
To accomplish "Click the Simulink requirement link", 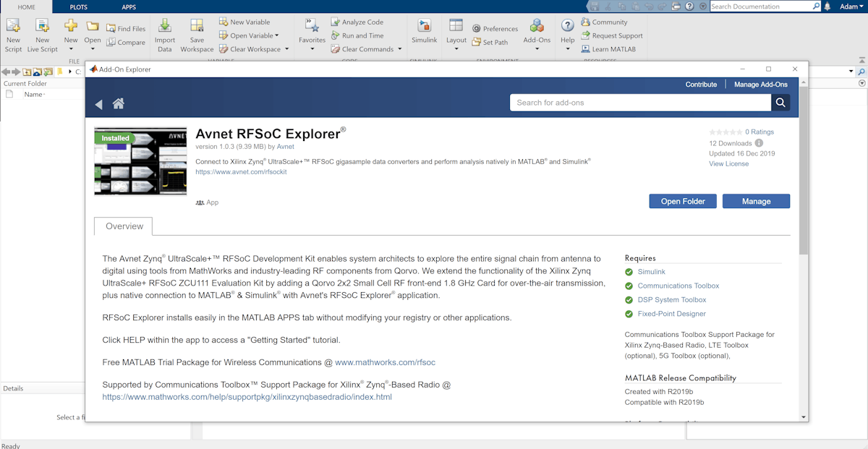I will (x=651, y=272).
